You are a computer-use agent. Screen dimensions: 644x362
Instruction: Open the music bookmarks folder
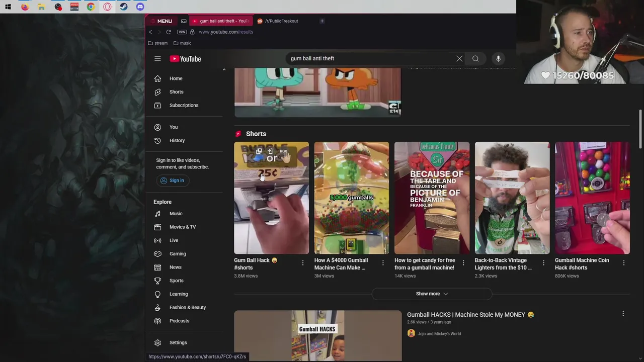pos(182,43)
